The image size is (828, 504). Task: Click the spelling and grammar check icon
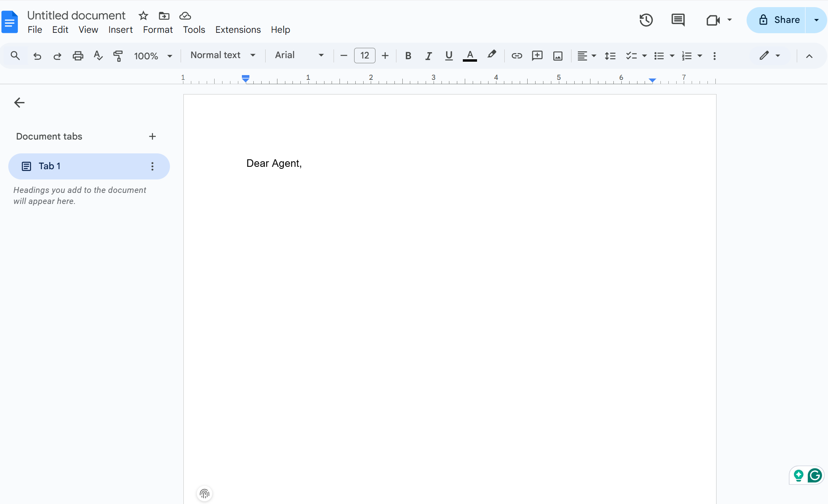coord(98,56)
